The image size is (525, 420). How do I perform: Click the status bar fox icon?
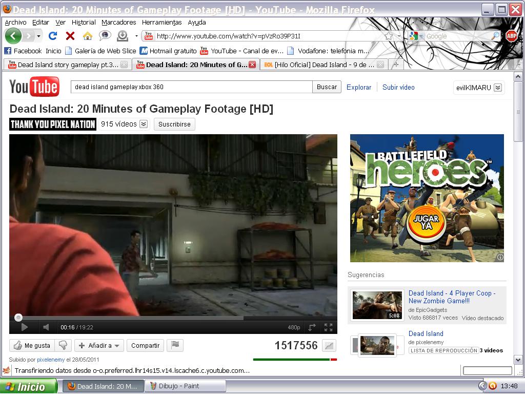(6, 370)
